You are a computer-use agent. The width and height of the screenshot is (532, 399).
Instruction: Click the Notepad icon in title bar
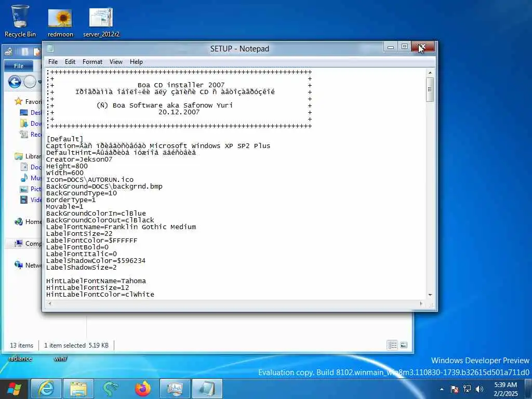point(50,48)
